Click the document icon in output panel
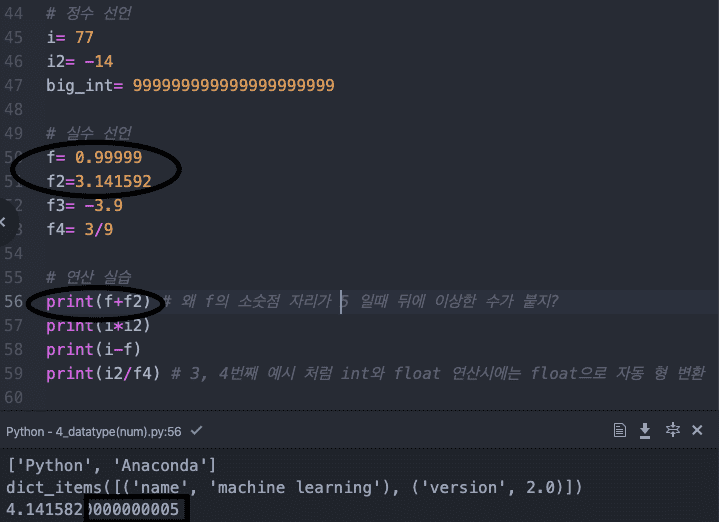The image size is (719, 522). pos(620,430)
